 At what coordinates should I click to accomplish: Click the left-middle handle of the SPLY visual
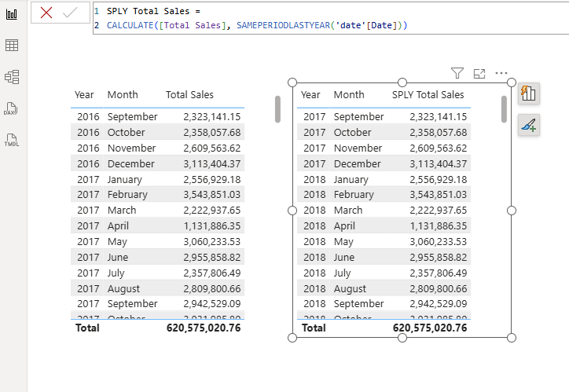(292, 211)
